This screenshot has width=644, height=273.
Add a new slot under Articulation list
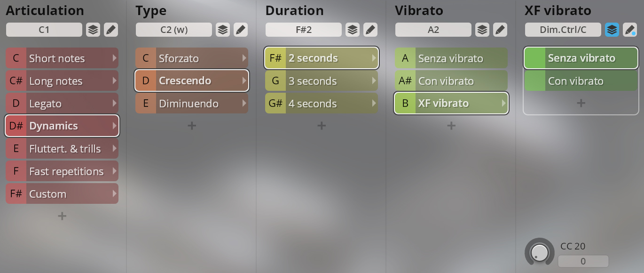point(62,216)
